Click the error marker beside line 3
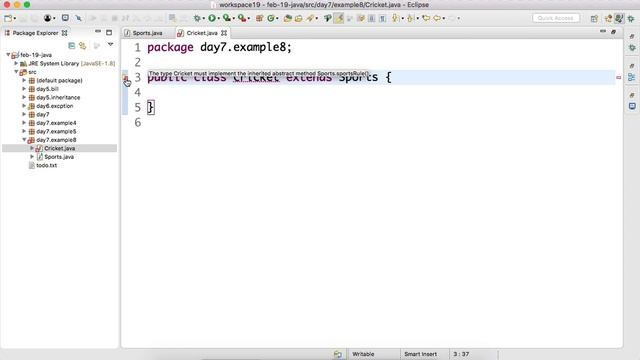 [125, 77]
